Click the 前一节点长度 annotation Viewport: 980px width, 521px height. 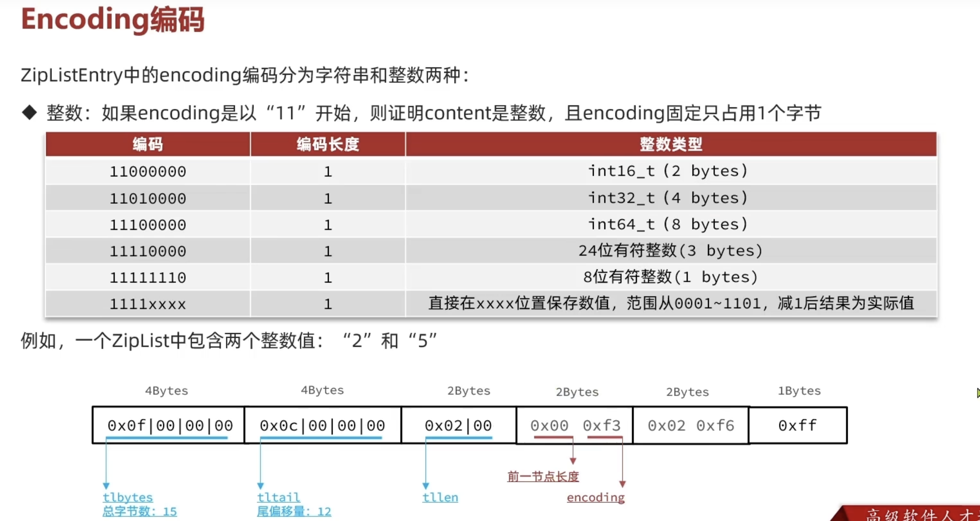[543, 476]
